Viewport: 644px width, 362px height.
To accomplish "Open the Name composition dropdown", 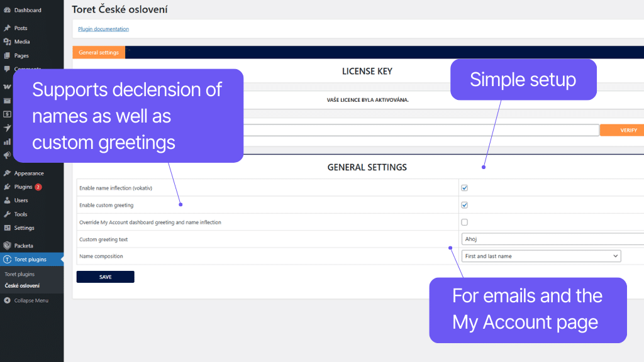I will (541, 256).
